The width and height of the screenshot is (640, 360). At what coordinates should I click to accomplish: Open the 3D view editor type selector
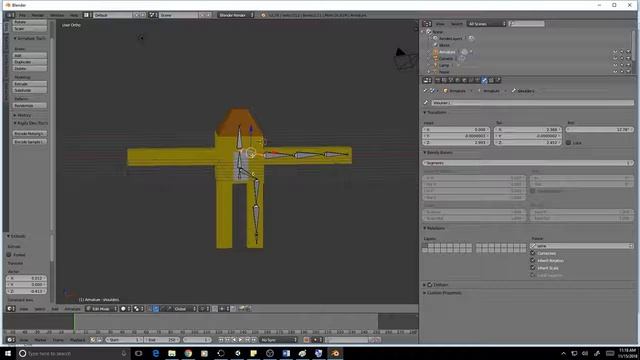click(11, 309)
